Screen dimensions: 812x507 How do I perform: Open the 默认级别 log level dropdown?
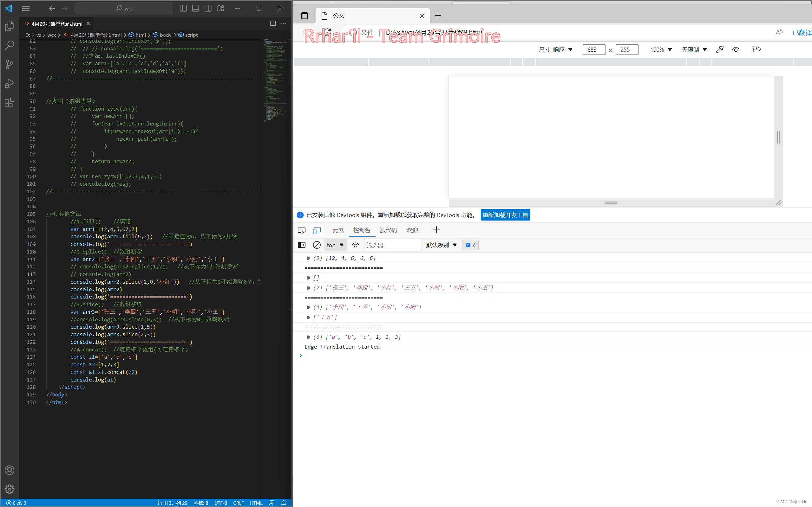point(441,245)
